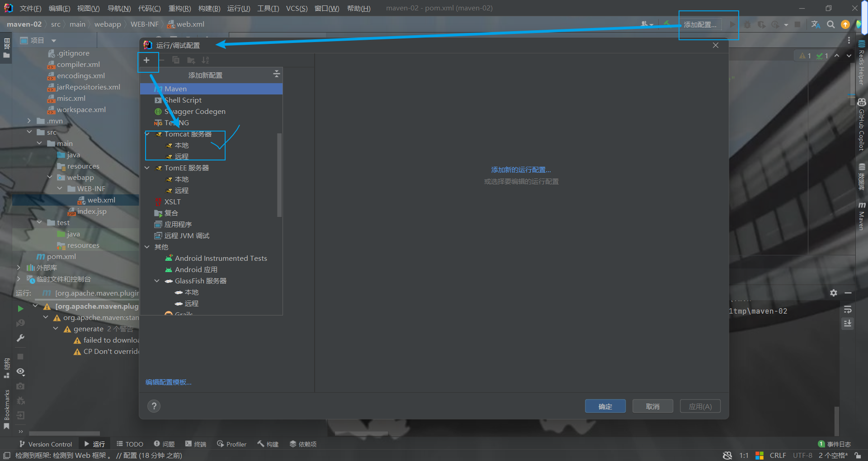Click the green hammer build icon
Viewport: 868px width, 461px height.
[x=667, y=24]
